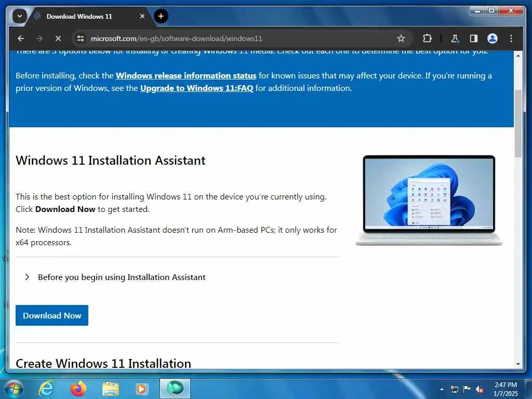This screenshot has width=532, height=399.
Task: Click the address bar URL
Action: (177, 38)
